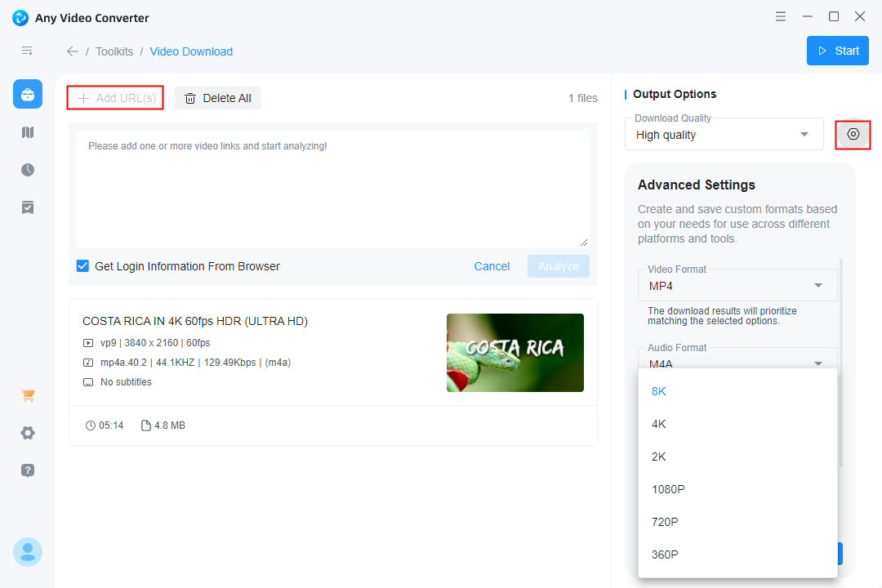Viewport: 882px width, 588px height.
Task: Toggle the advanced settings gear button
Action: (x=853, y=134)
